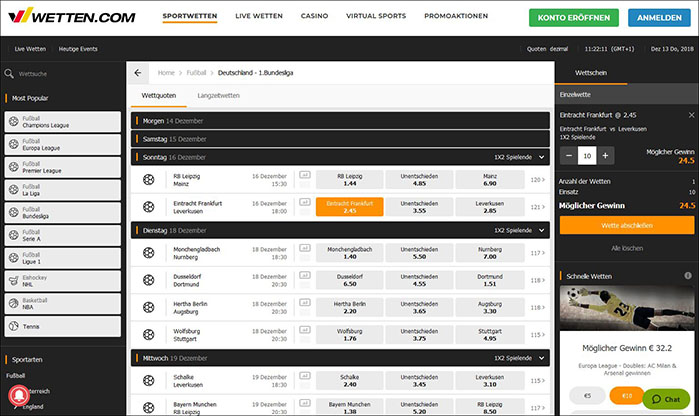Open Eishockey NHL from Most Popular
The width and height of the screenshot is (699, 416).
tap(62, 281)
